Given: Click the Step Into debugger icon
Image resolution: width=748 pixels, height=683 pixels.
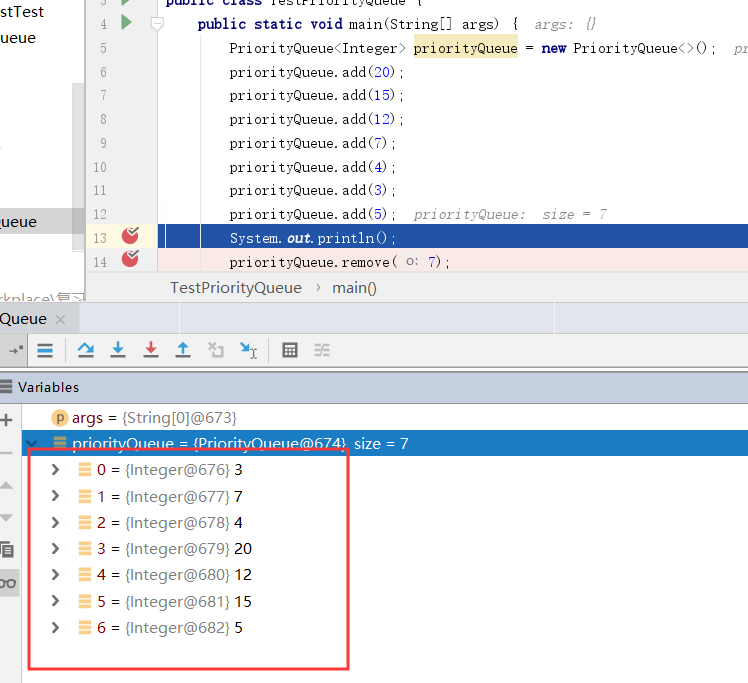Looking at the screenshot, I should tap(118, 351).
